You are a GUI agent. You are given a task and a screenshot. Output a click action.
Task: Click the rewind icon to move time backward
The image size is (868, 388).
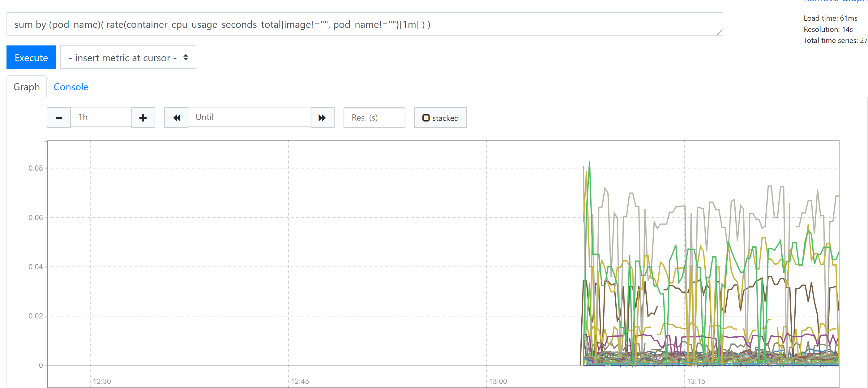tap(176, 117)
